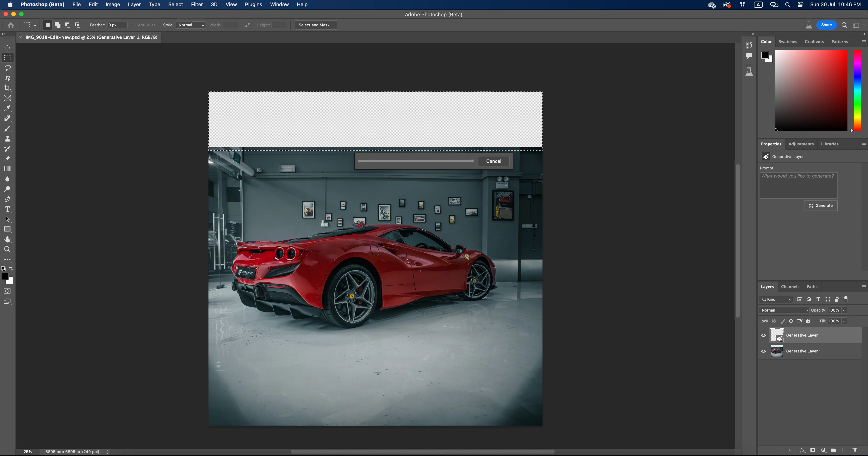868x456 pixels.
Task: Click the vertical hue slider strip
Action: [x=858, y=90]
